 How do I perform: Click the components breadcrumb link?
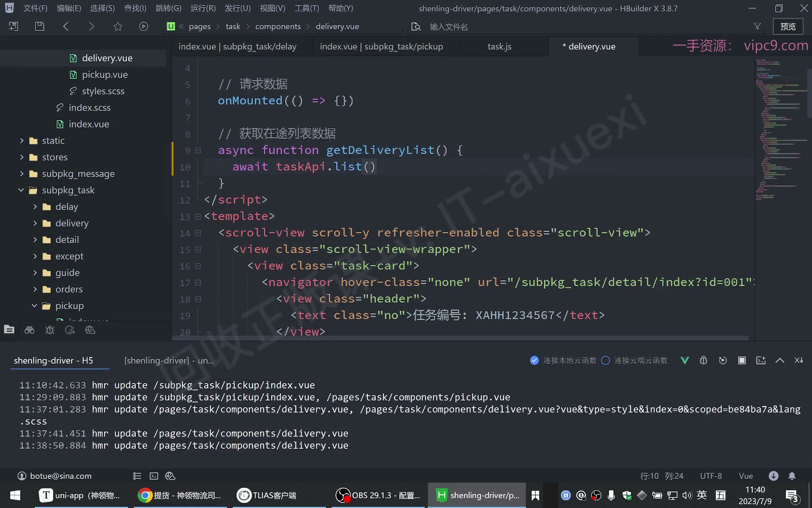point(278,26)
